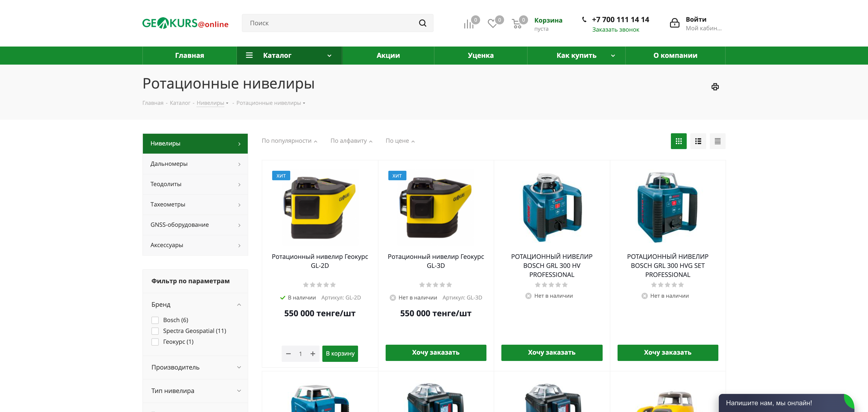Screen dimensions: 868x412
Task: Switch to grid tile view
Action: pyautogui.click(x=679, y=141)
